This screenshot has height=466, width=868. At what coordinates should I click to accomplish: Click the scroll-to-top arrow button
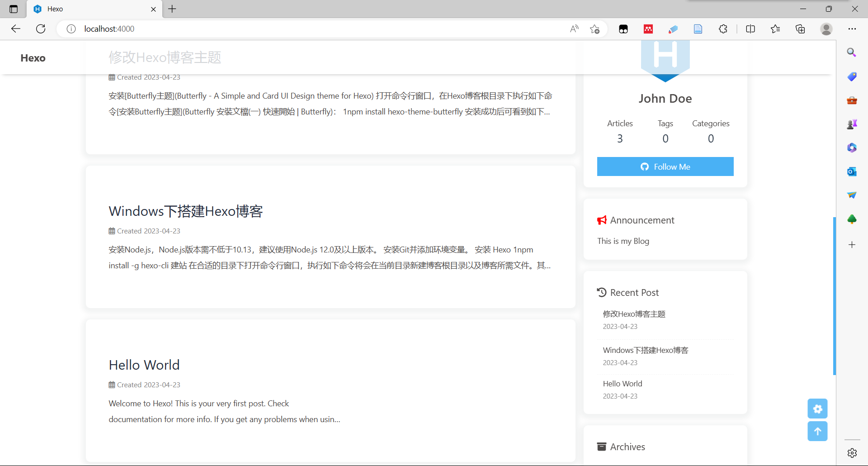pyautogui.click(x=817, y=431)
